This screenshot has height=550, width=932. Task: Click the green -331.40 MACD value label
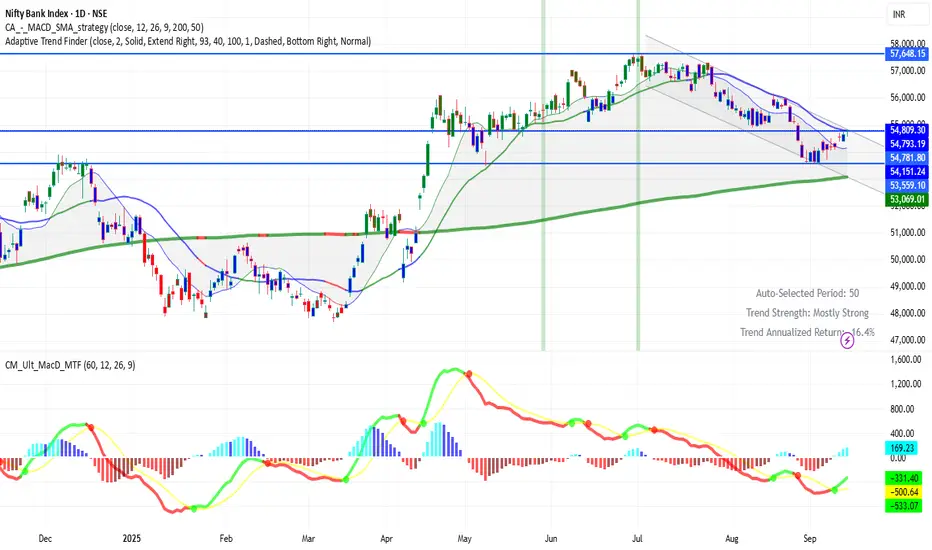(x=905, y=478)
